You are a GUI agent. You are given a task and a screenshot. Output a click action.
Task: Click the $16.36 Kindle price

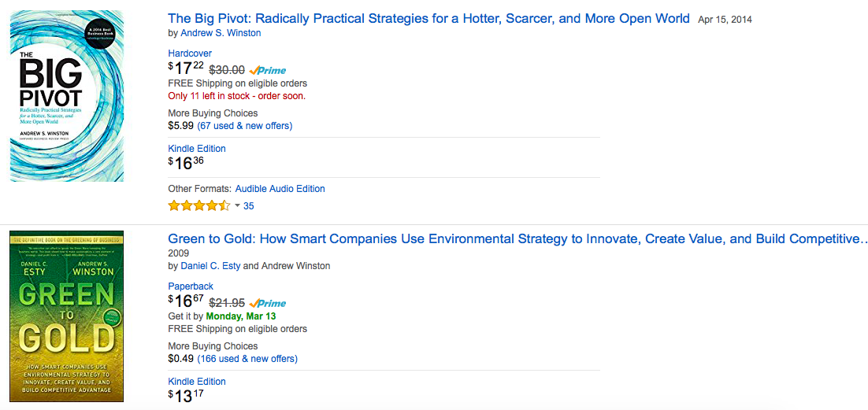[x=186, y=163]
